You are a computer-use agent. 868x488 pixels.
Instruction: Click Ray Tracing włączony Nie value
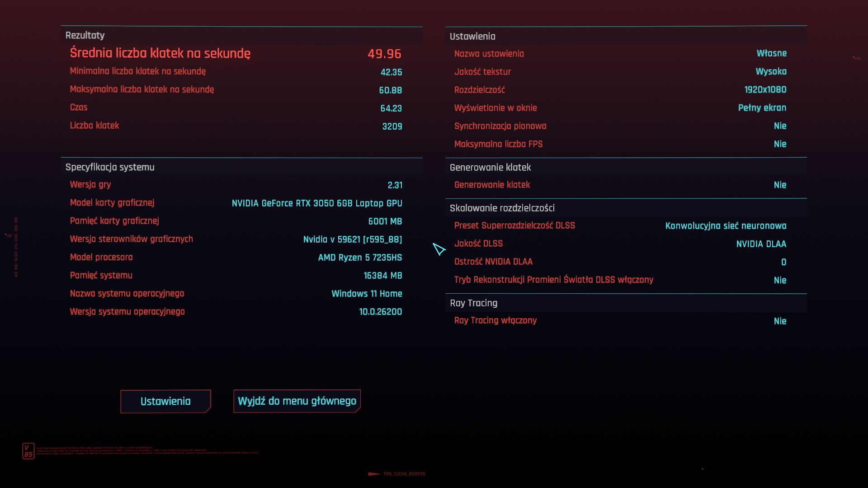click(780, 321)
